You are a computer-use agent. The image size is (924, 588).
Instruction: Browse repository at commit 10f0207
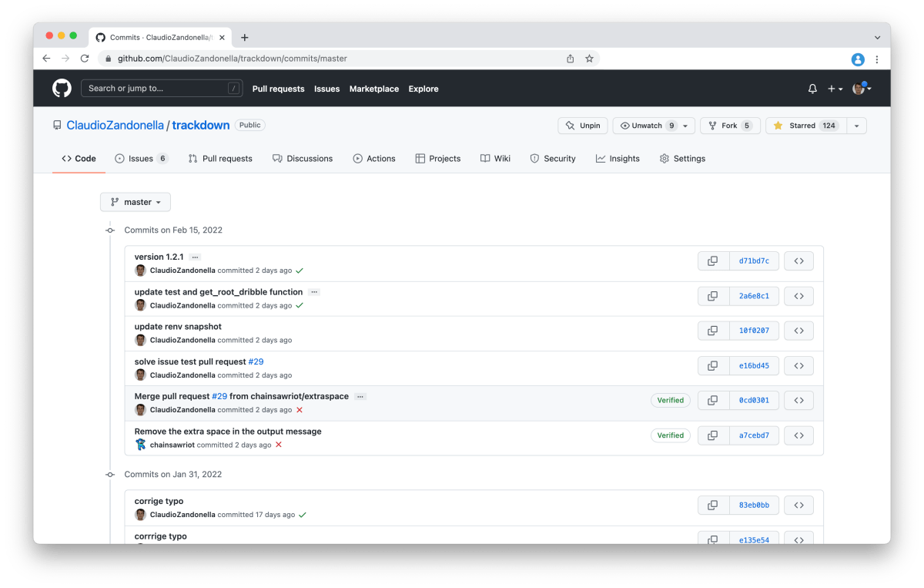pyautogui.click(x=798, y=331)
